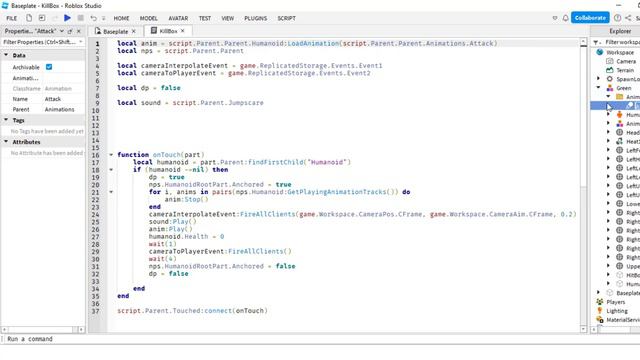Click the Filter workspace search field
This screenshot has height=360, width=640.
(622, 42)
